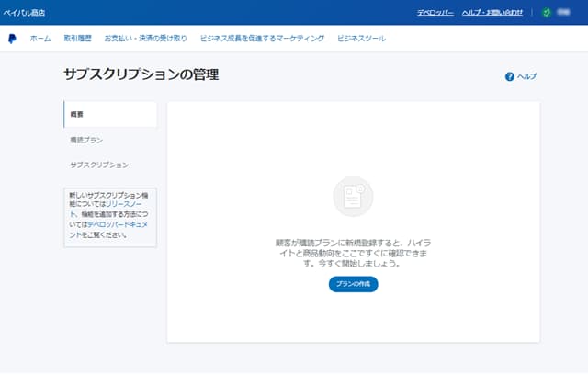Click the blue question mark help icon
The height and width of the screenshot is (375, 588).
(510, 76)
